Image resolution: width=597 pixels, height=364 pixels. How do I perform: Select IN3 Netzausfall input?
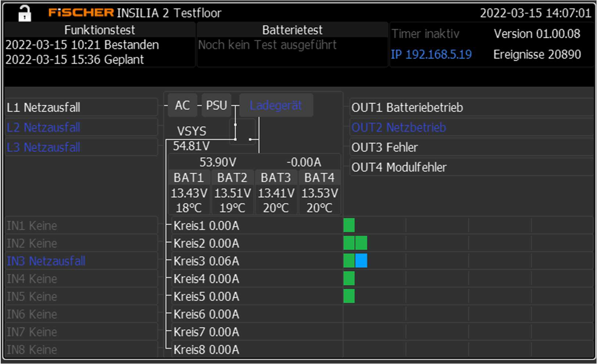pyautogui.click(x=46, y=261)
